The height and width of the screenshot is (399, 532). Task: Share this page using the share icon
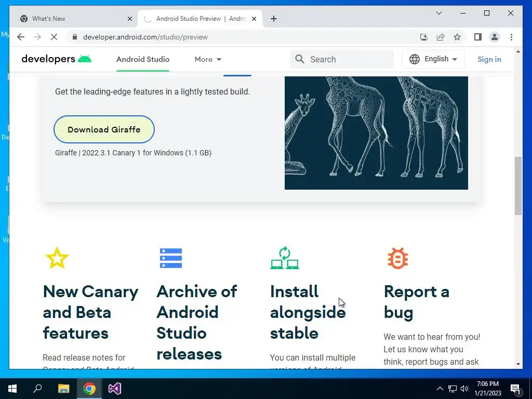point(441,37)
